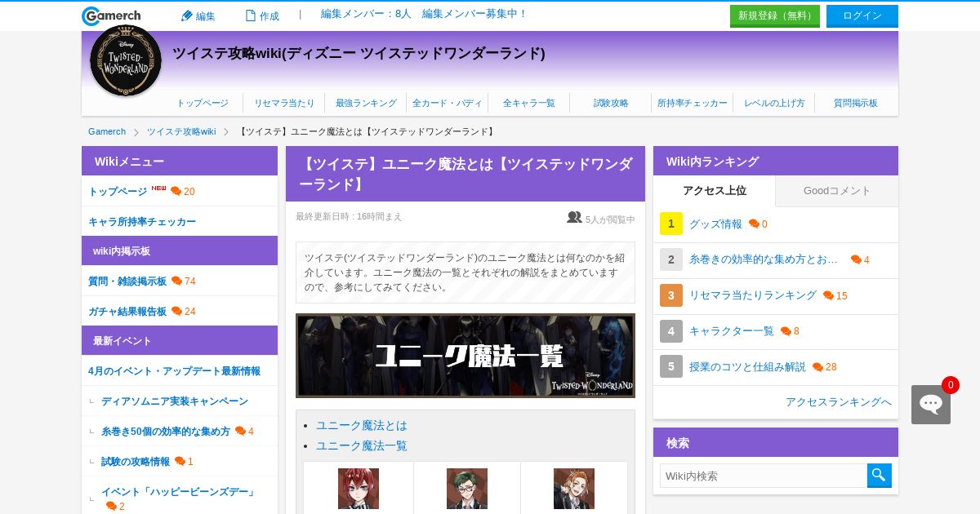Open the floating chat bubble icon
Screen dimensions: 980x514
(x=931, y=404)
